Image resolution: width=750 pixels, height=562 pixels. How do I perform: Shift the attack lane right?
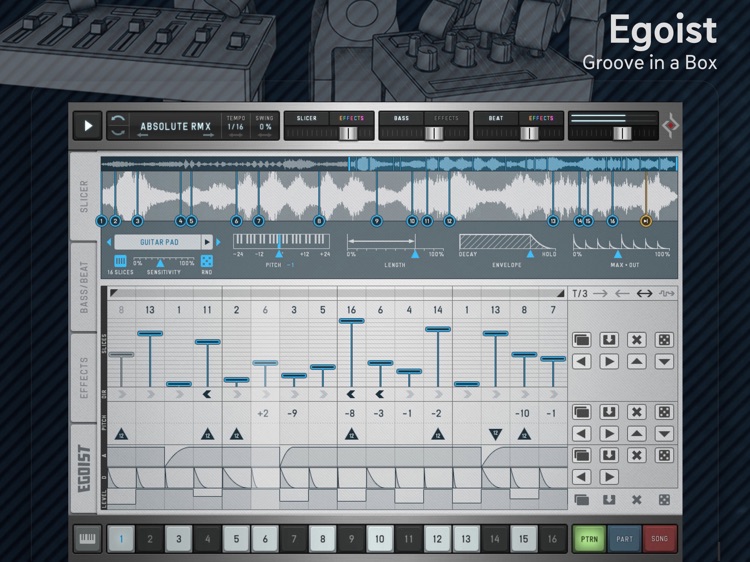coord(609,477)
